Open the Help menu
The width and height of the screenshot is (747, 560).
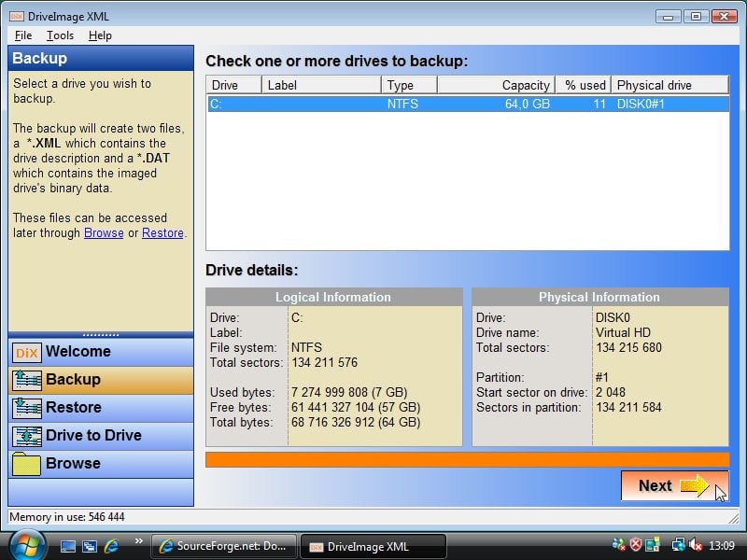click(x=100, y=35)
